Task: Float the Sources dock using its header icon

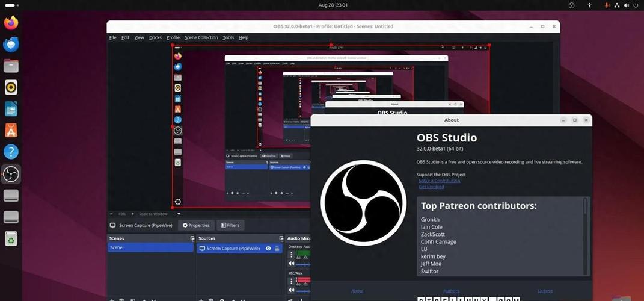Action: click(x=281, y=238)
